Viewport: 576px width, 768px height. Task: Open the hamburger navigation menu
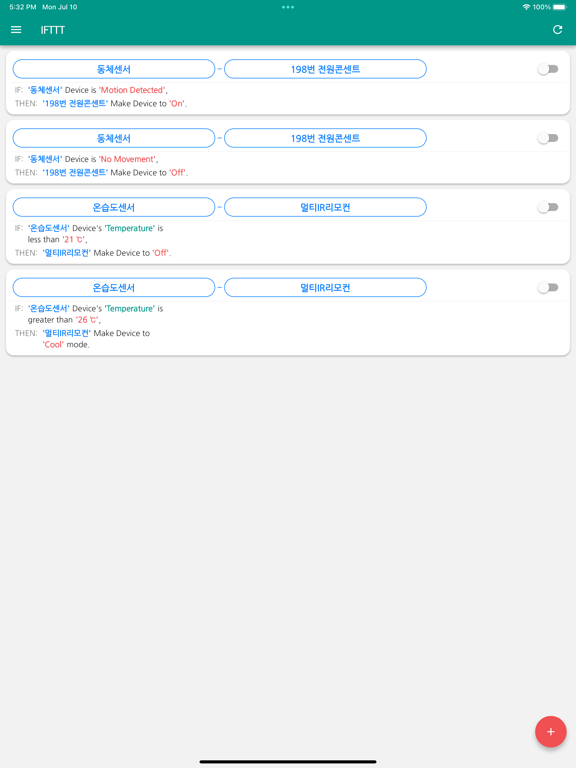click(x=16, y=30)
